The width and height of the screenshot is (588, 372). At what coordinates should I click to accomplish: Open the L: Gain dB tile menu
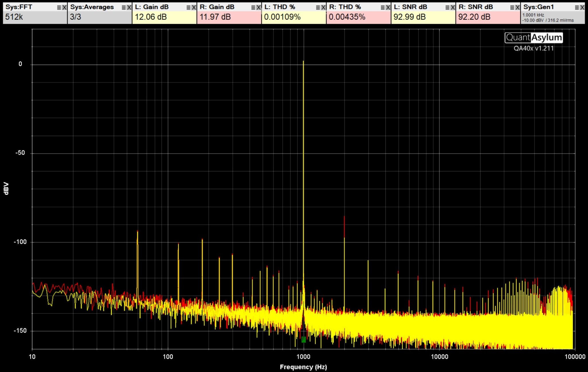188,7
